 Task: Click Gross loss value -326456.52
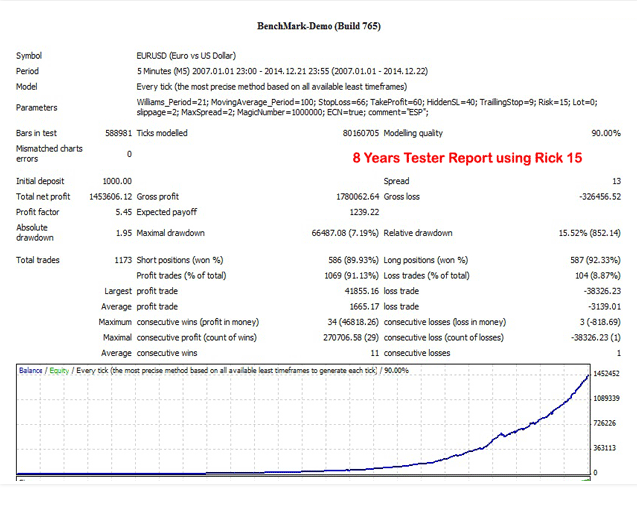(x=600, y=197)
